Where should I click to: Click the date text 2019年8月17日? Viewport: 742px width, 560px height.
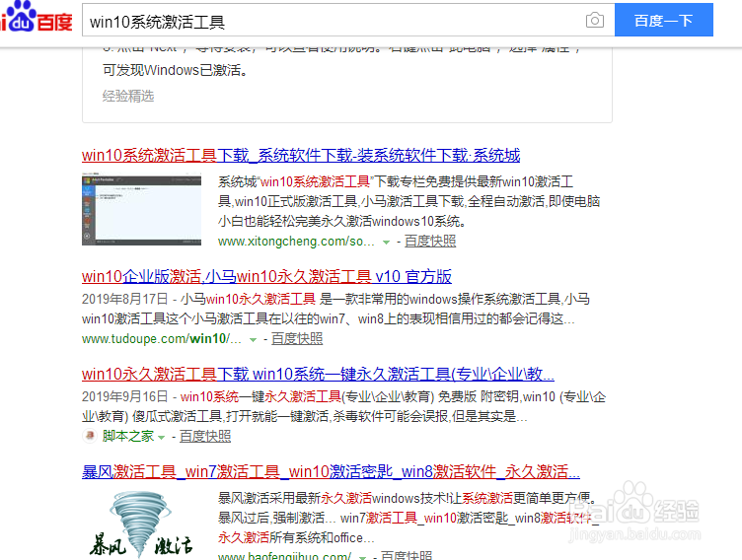tap(125, 299)
